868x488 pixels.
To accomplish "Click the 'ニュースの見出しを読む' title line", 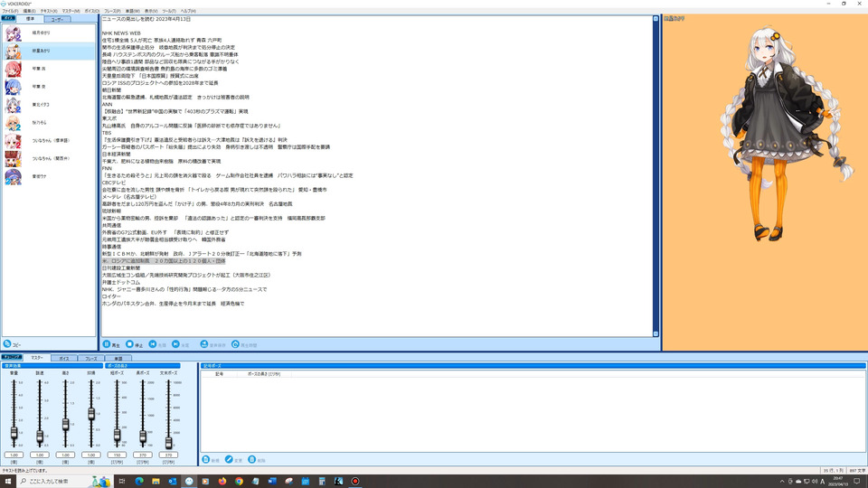I will 146,19.
